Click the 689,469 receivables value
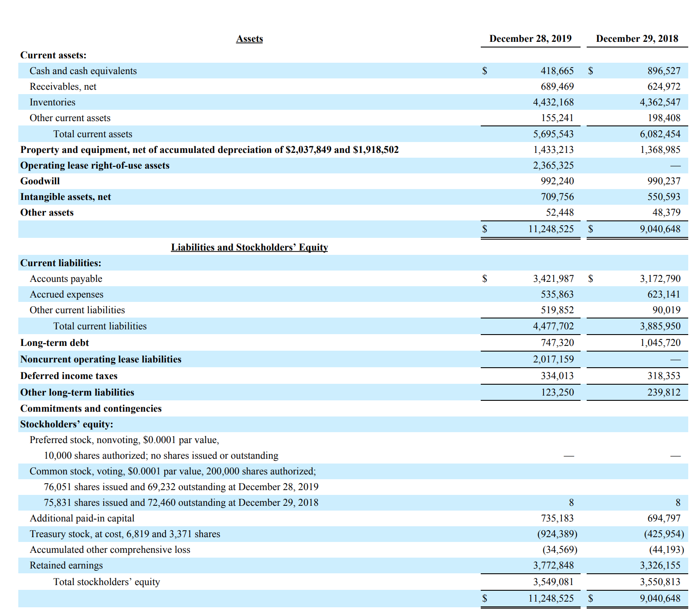 557,87
